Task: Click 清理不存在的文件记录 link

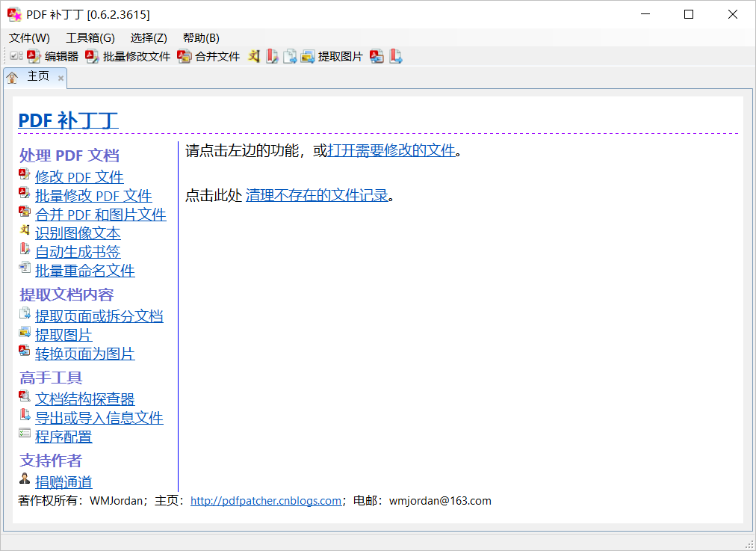Action: click(x=317, y=195)
